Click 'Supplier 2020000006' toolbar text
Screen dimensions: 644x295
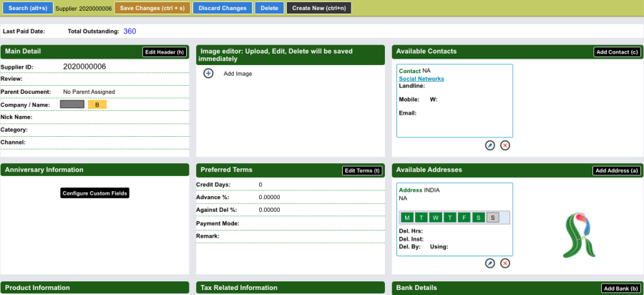84,8
